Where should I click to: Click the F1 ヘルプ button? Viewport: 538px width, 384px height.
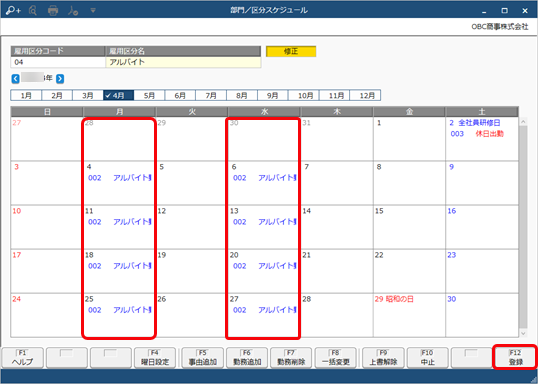tap(23, 358)
